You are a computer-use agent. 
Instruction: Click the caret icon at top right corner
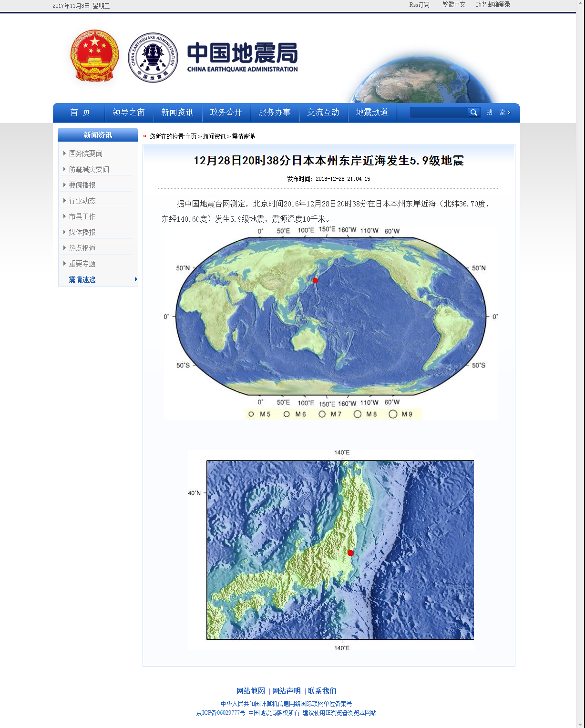(x=581, y=2)
